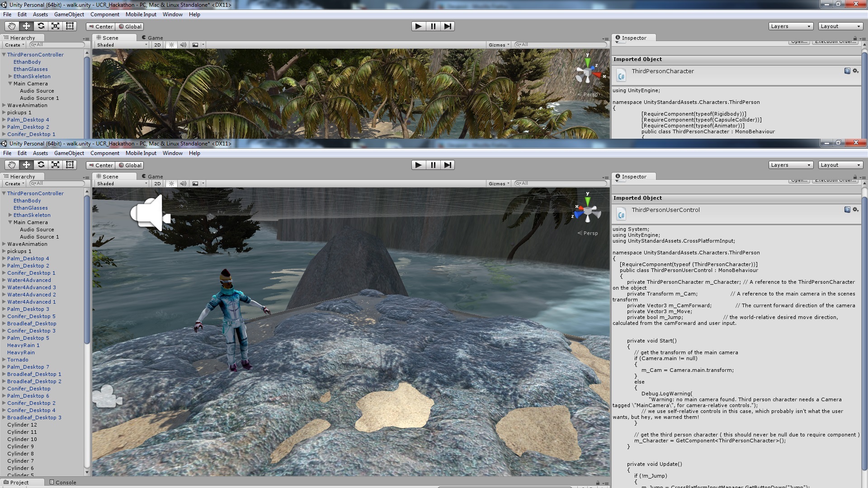Toggle scene lighting in lower Scene view
This screenshot has width=868, height=488.
click(x=171, y=183)
